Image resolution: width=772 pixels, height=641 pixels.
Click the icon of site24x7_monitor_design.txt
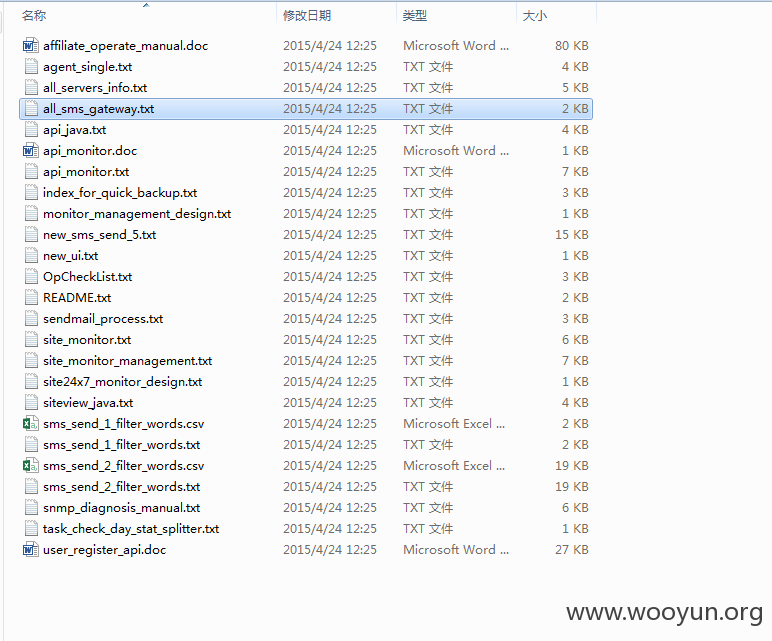click(x=31, y=382)
